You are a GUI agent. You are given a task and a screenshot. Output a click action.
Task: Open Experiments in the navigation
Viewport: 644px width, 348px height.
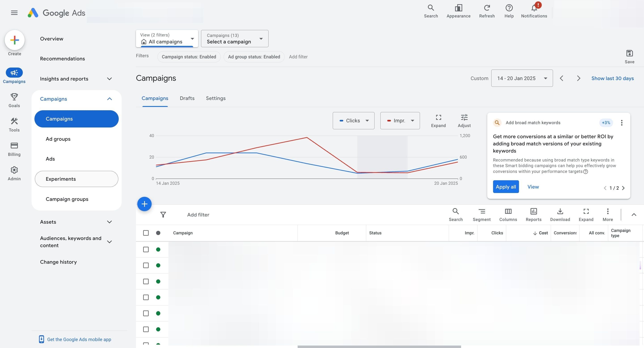tap(76, 179)
